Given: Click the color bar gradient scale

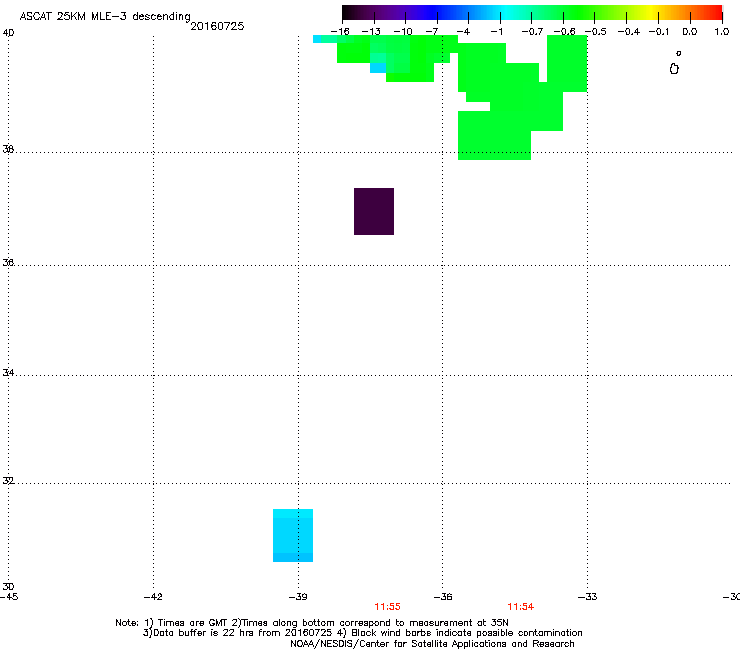Looking at the screenshot, I should pyautogui.click(x=532, y=13).
